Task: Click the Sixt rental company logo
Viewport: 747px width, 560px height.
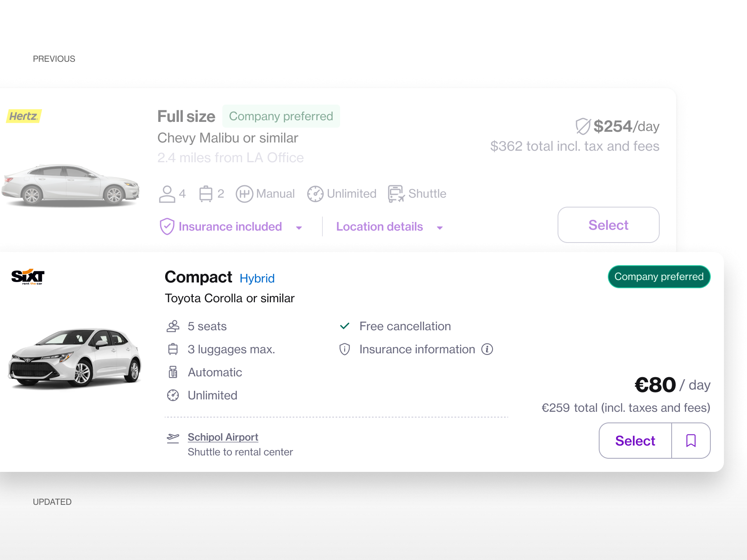Action: [27, 276]
